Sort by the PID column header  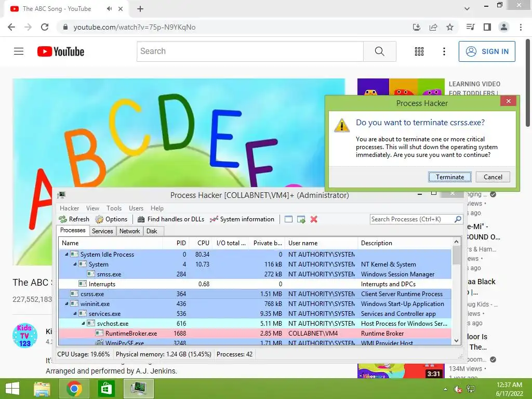pyautogui.click(x=176, y=243)
